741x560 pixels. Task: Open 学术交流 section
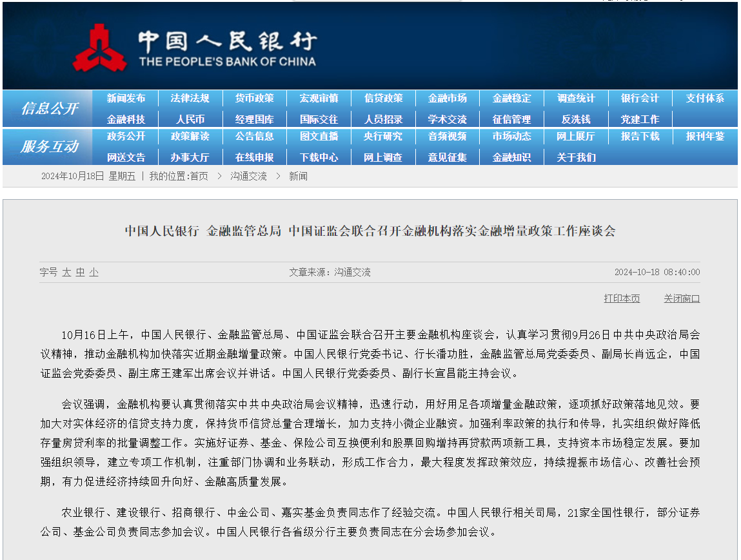tap(448, 119)
